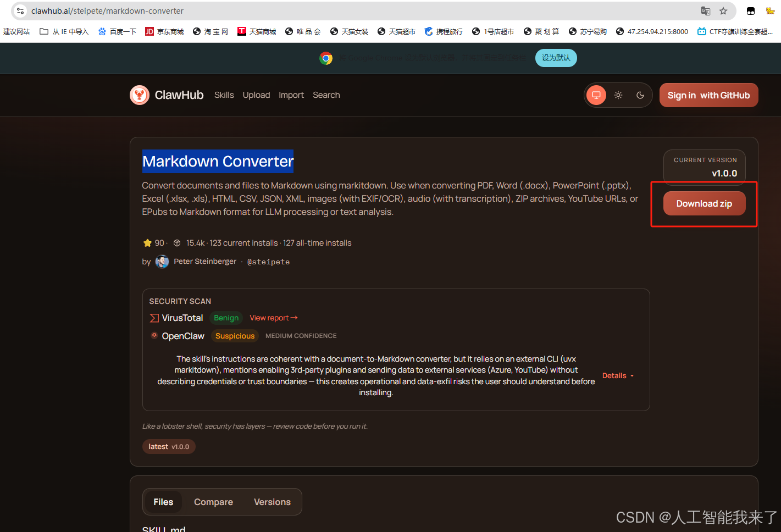Open the Import nav item
781x532 pixels.
[291, 95]
